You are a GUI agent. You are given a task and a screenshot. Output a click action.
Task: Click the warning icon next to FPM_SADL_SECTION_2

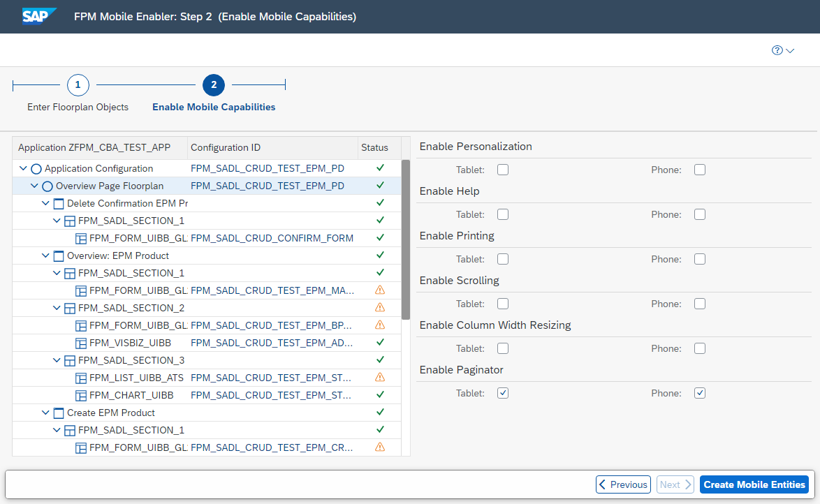click(379, 307)
